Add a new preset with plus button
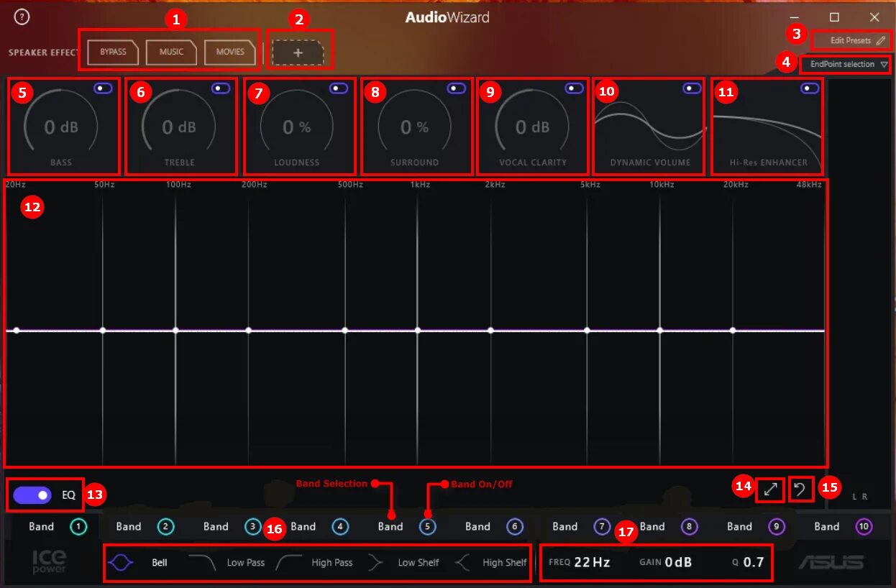Screen dimensions: 896x588 (x=298, y=52)
